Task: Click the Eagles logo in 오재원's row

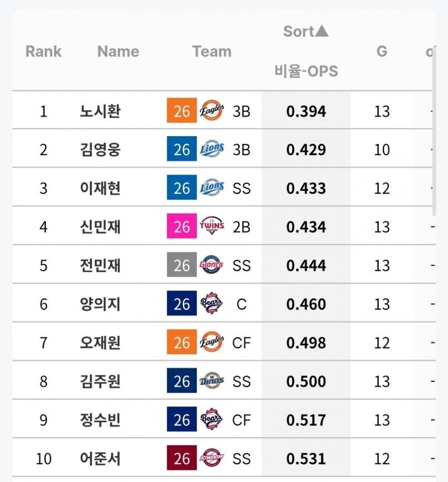Action: point(212,343)
